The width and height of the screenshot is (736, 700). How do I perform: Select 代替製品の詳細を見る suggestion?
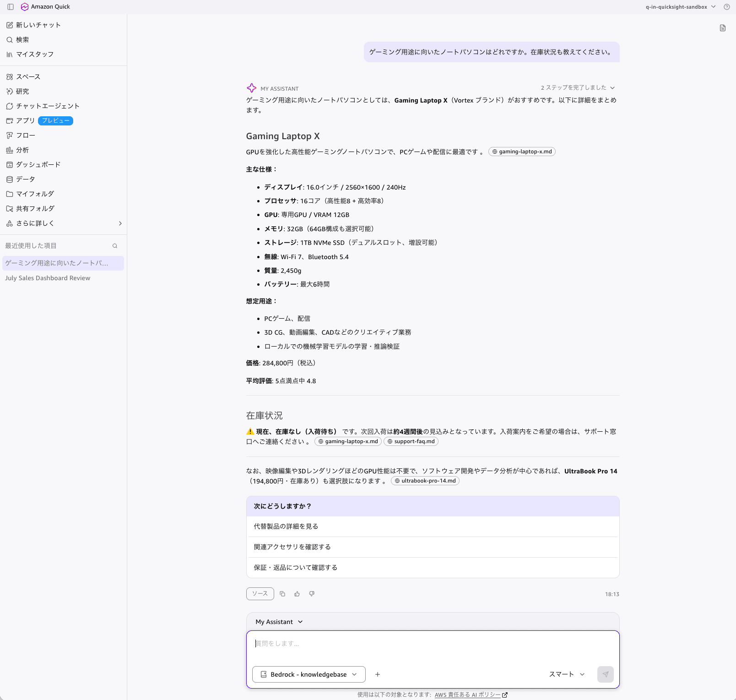click(433, 526)
